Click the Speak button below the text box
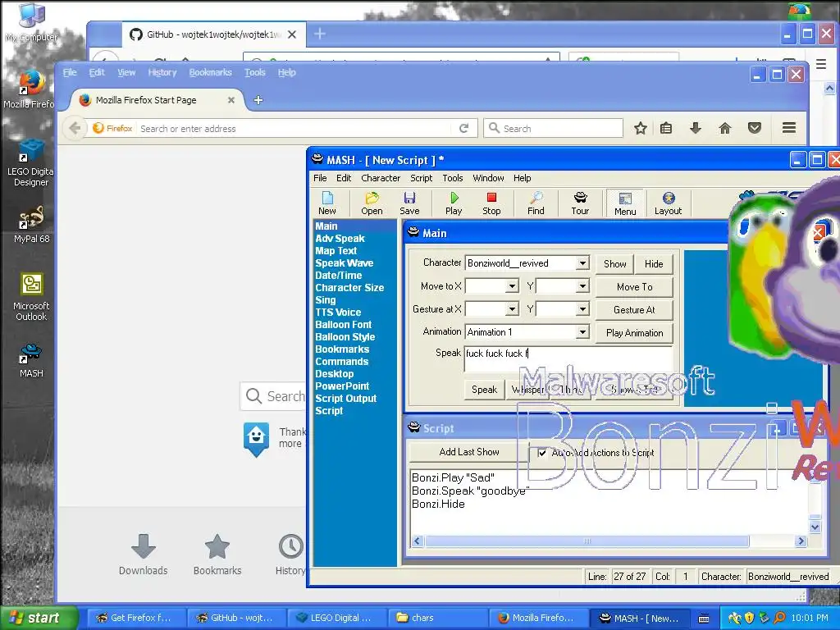This screenshot has width=840, height=630. coord(484,390)
